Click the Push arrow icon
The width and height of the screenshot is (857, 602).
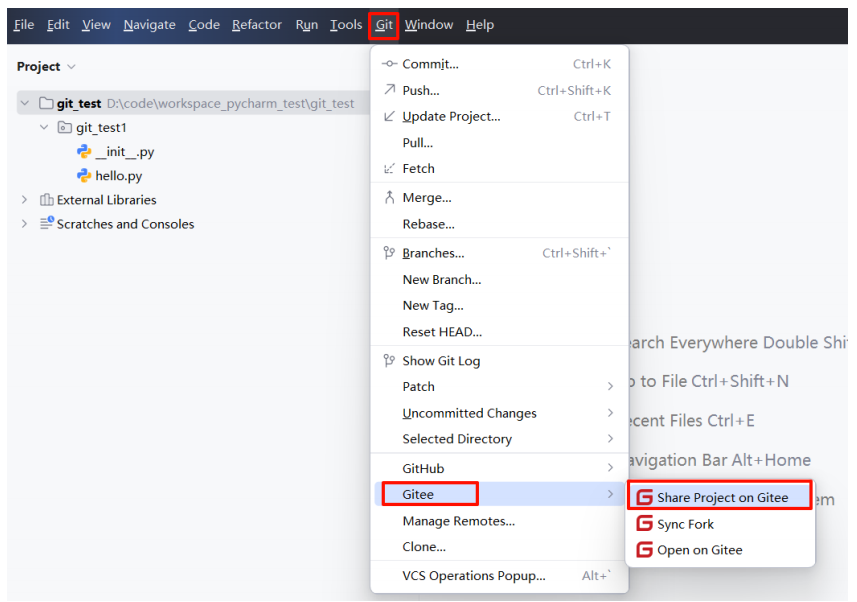click(389, 90)
